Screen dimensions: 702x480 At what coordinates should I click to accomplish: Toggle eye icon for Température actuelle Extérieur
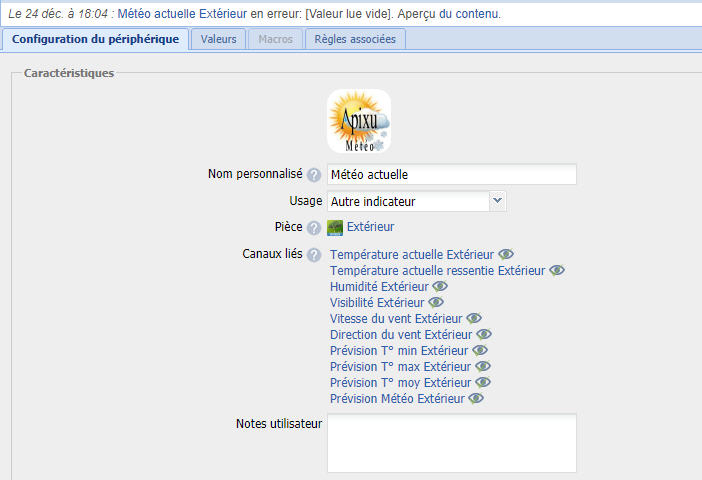click(506, 254)
